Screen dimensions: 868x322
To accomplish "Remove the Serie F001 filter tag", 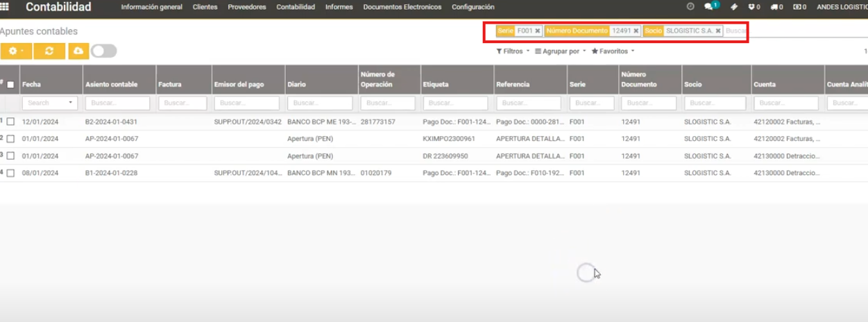I will coord(538,31).
